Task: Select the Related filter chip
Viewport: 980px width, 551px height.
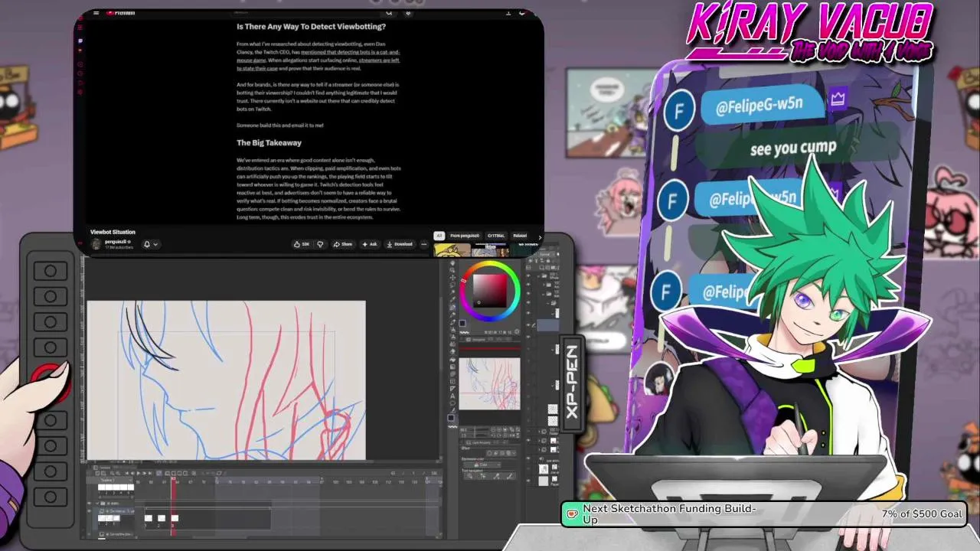Action: [x=520, y=236]
